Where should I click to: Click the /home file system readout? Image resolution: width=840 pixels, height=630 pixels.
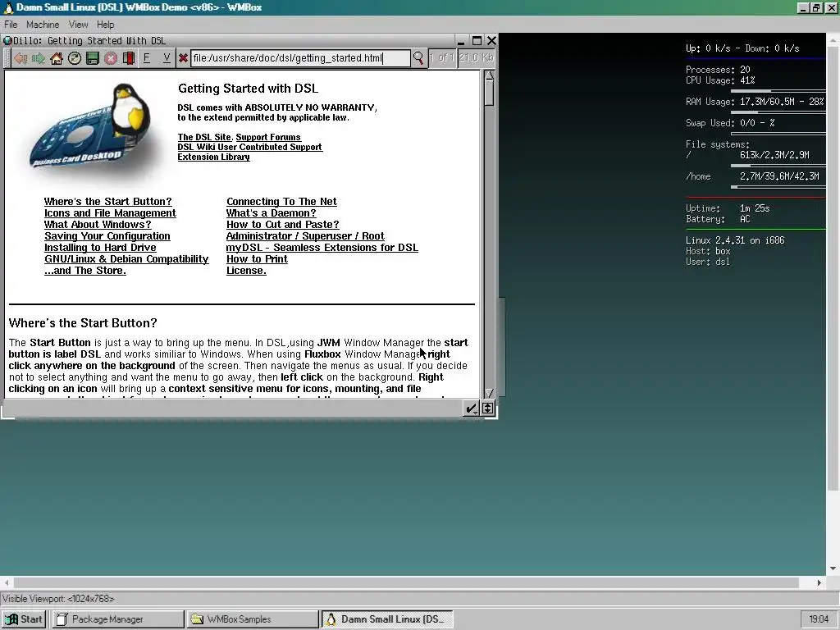tap(753, 176)
